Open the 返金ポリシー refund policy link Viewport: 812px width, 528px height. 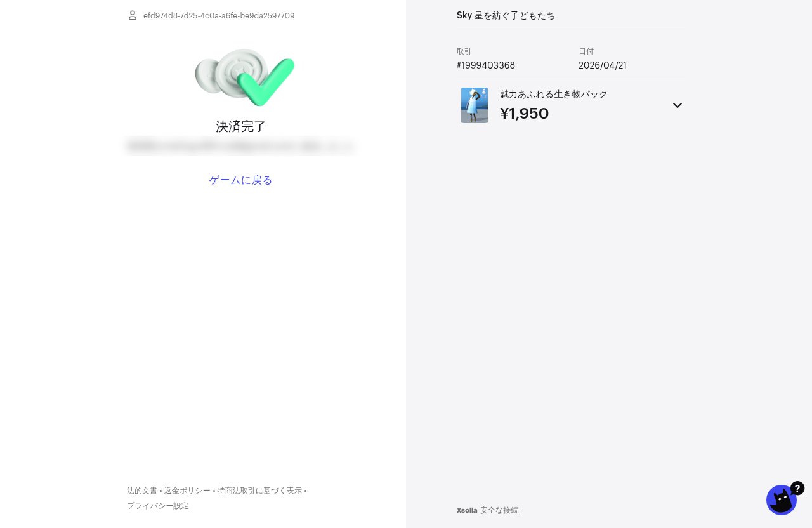(x=187, y=491)
